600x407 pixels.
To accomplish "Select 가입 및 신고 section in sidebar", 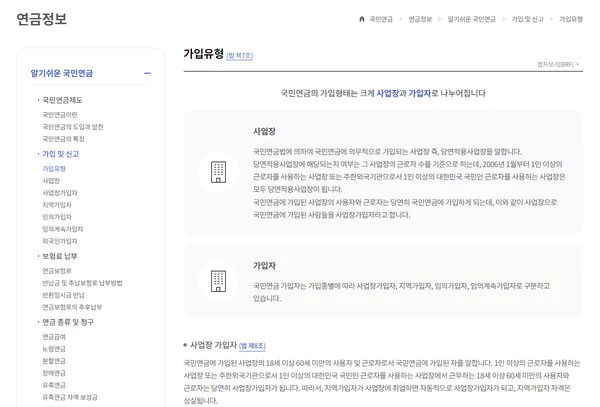I will (x=60, y=154).
